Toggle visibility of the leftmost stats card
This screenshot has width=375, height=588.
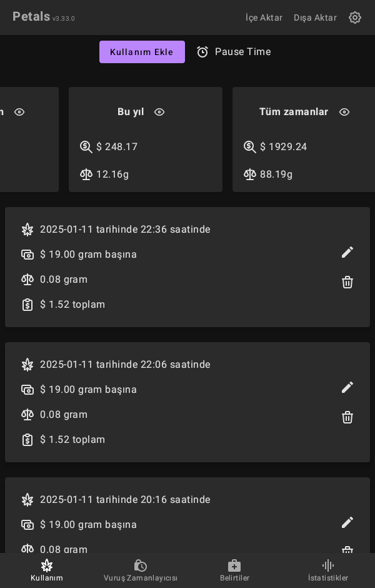[x=19, y=112]
